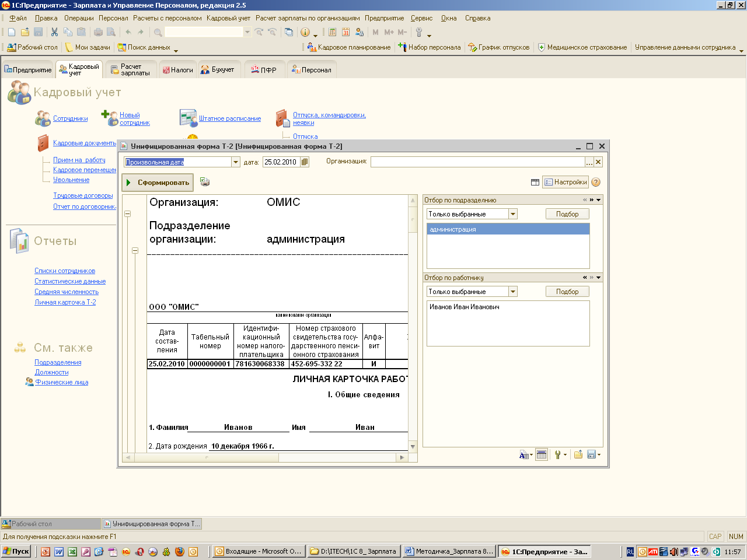Open the toolbar search field dropdown arrow
Screen dimensions: 747x560
[x=247, y=32]
